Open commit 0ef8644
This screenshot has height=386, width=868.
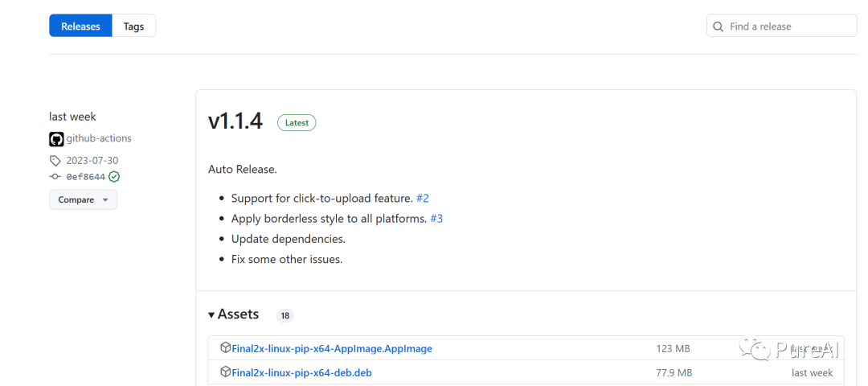[86, 177]
